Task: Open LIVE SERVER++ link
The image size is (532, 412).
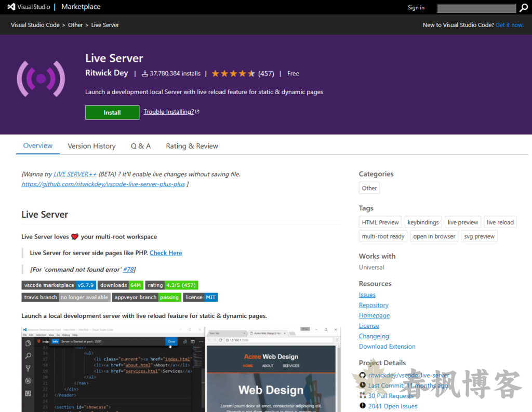Action: pos(75,174)
